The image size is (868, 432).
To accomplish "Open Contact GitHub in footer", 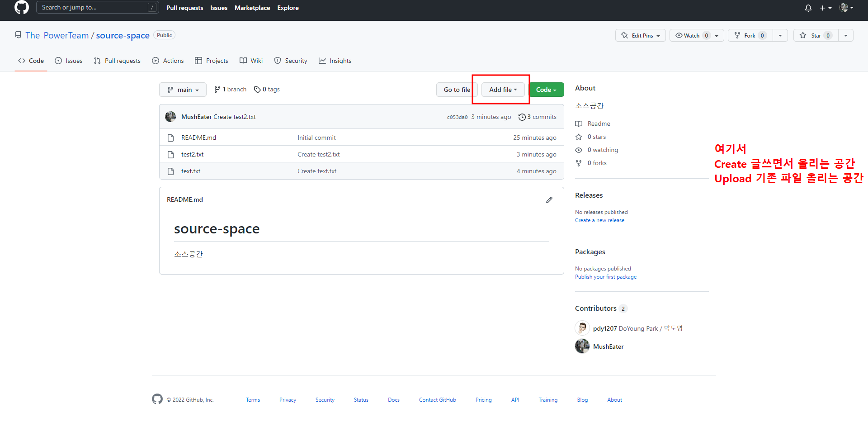I will (x=437, y=400).
